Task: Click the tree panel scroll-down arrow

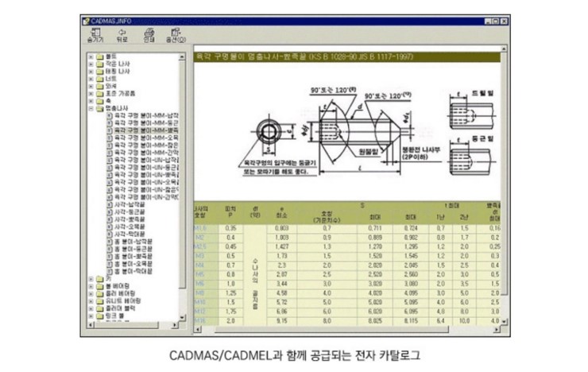Action: [x=182, y=318]
